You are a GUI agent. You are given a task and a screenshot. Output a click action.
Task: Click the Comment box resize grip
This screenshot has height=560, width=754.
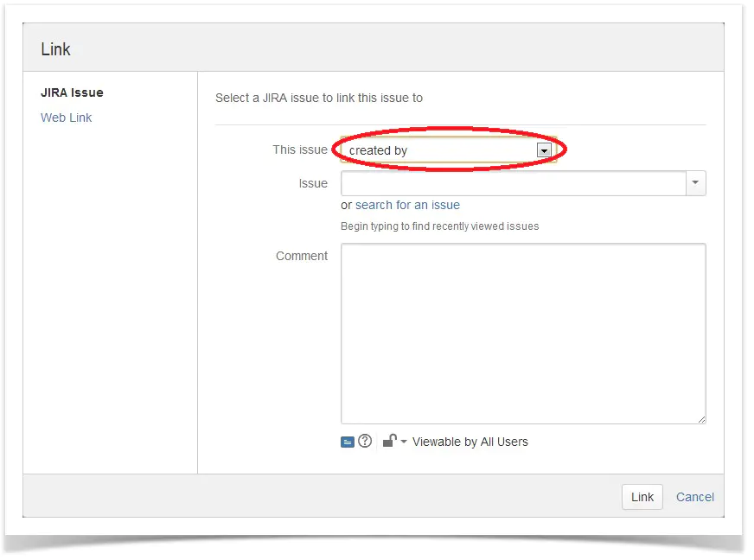700,418
